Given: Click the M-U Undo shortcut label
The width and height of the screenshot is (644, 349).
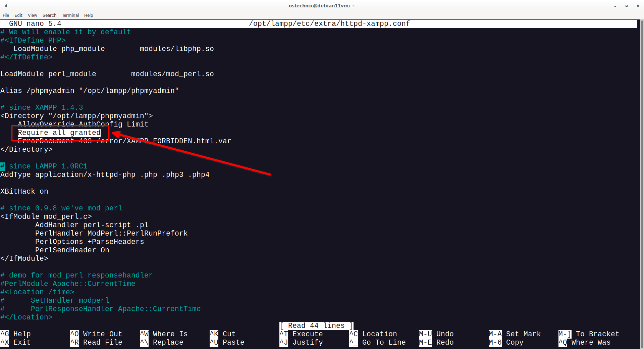Looking at the screenshot, I should tap(436, 334).
